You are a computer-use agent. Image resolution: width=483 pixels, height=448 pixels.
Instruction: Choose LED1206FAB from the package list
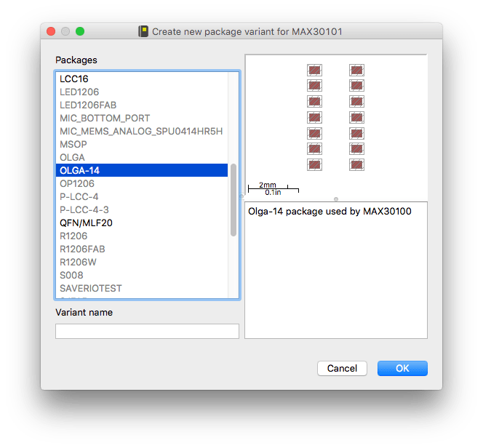pos(142,105)
